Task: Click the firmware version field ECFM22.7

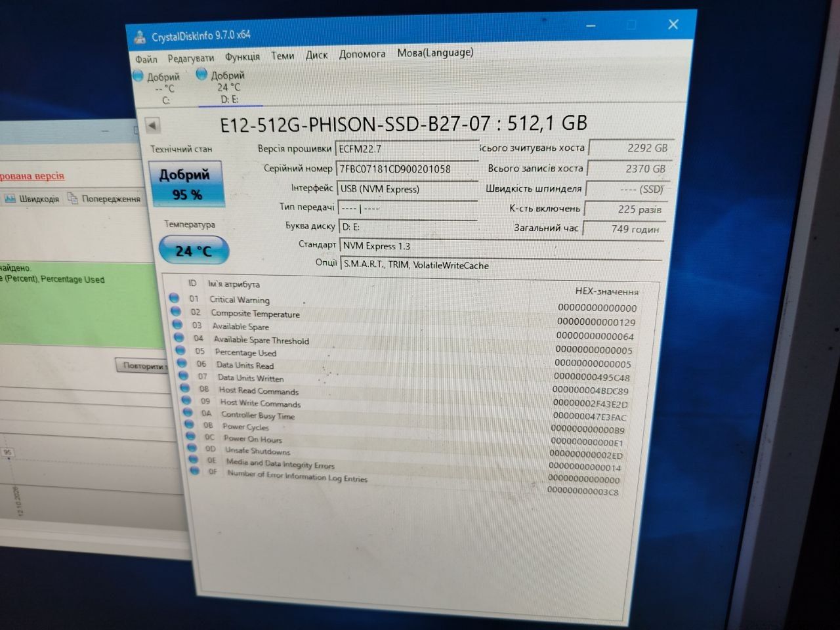Action: tap(406, 148)
